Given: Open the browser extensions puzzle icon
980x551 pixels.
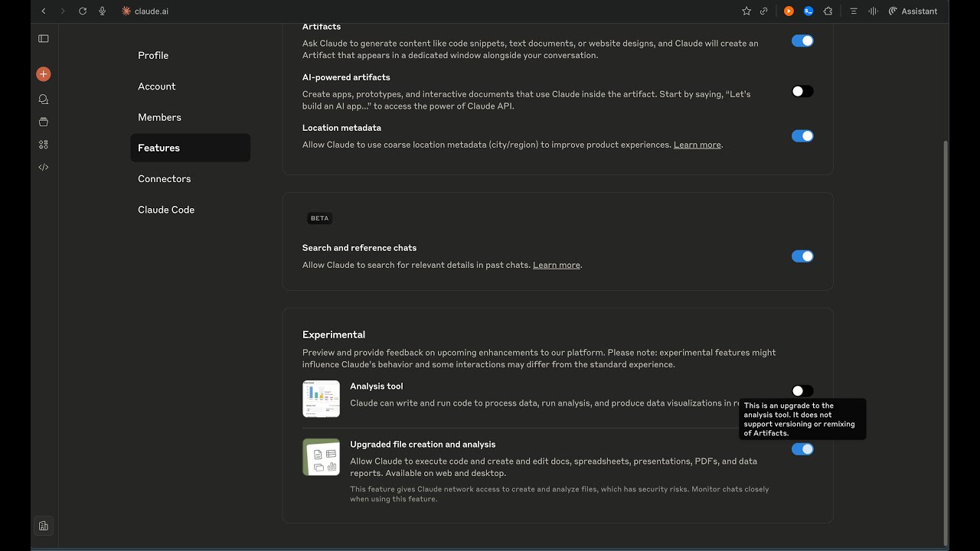Looking at the screenshot, I should (x=828, y=11).
